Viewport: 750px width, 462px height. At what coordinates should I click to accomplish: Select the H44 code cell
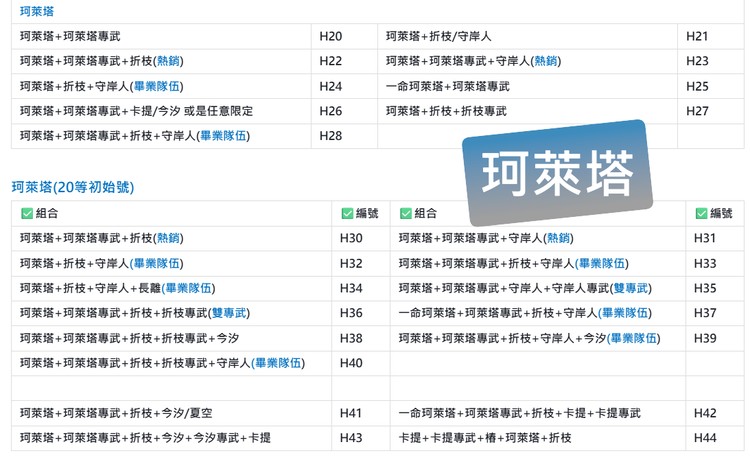click(704, 438)
